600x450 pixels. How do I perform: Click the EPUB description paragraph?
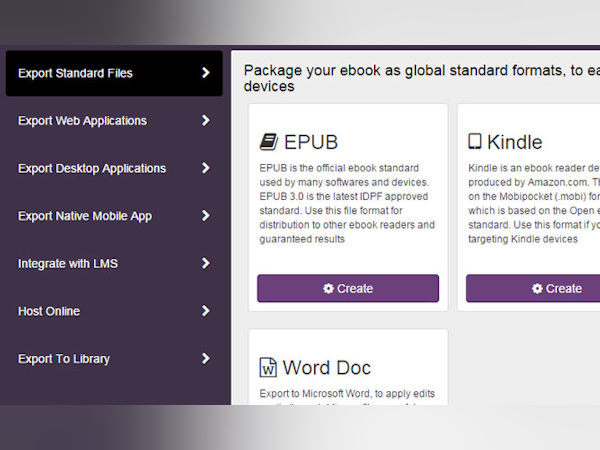click(x=347, y=204)
